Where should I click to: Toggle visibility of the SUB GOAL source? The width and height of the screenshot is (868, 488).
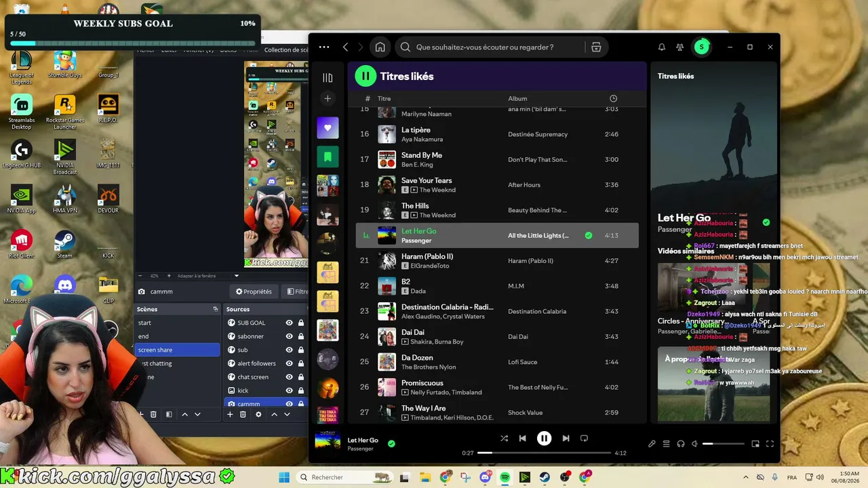point(290,323)
